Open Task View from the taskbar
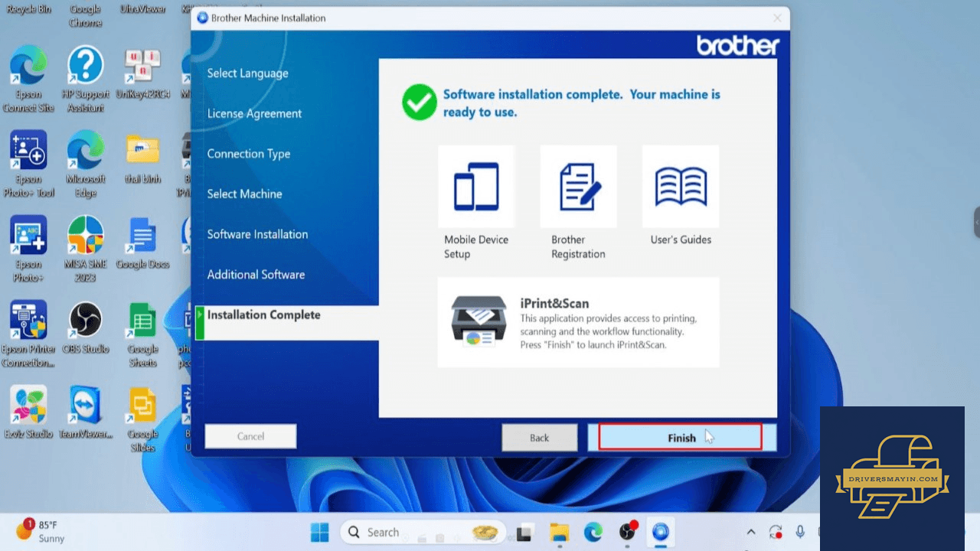Screen dimensions: 980x551 tap(524, 532)
